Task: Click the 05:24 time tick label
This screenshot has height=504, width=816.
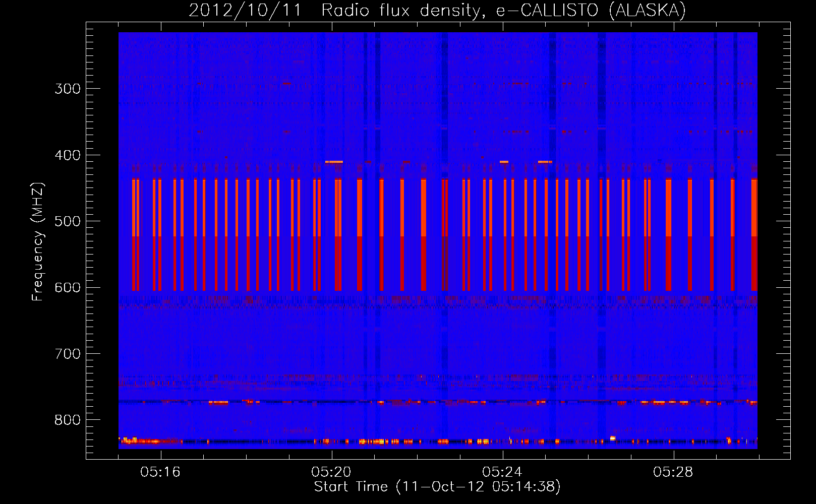Action: pos(502,472)
